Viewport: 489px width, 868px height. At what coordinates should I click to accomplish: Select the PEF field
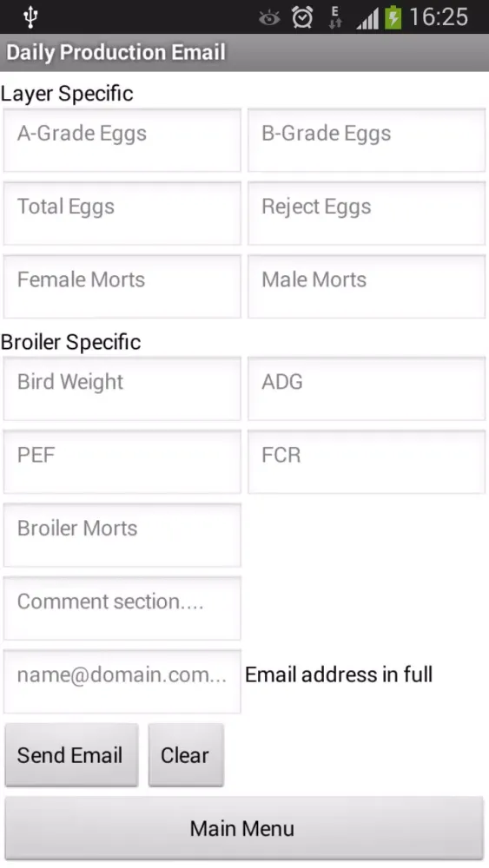tap(122, 461)
